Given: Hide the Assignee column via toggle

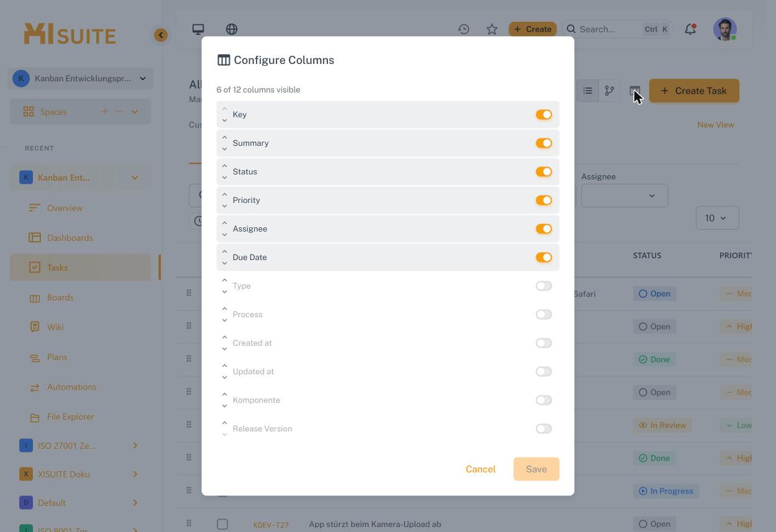Looking at the screenshot, I should pos(544,229).
